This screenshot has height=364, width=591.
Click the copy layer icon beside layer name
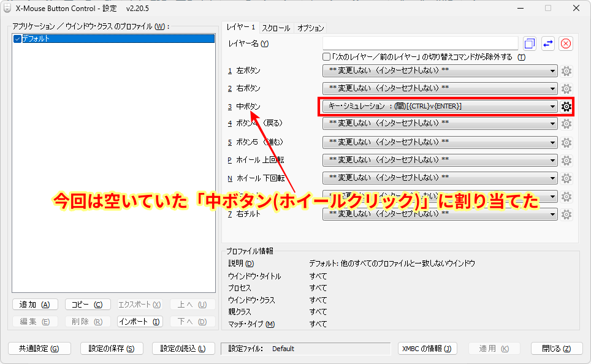(x=528, y=43)
